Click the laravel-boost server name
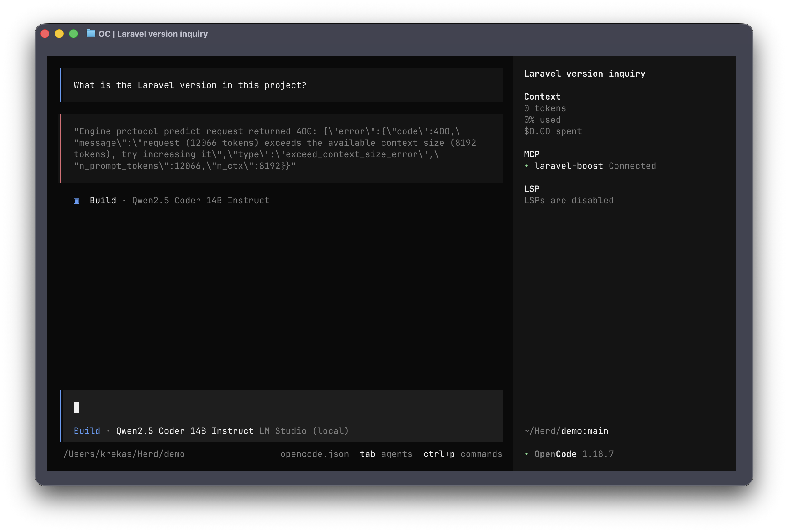The width and height of the screenshot is (788, 532). (x=569, y=166)
